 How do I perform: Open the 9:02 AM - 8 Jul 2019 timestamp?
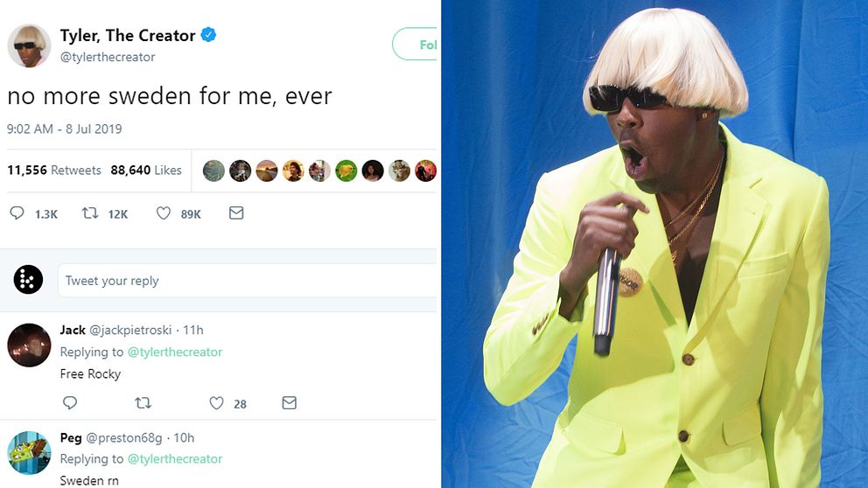coord(65,129)
